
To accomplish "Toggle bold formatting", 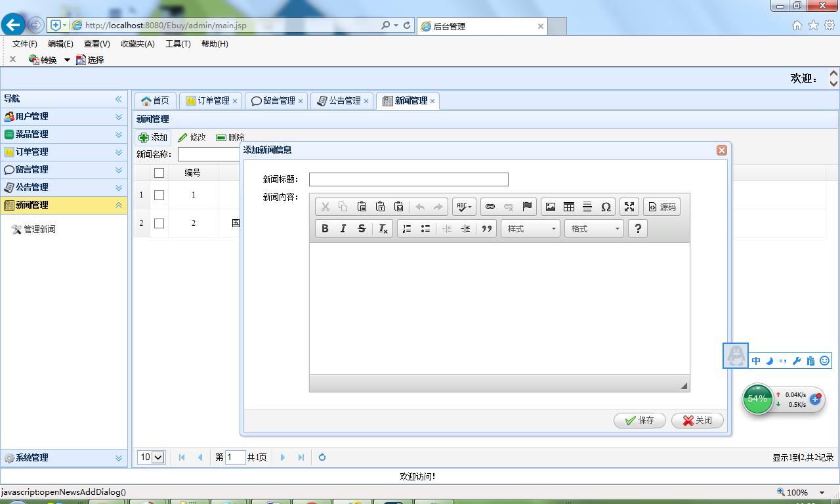I will [325, 228].
